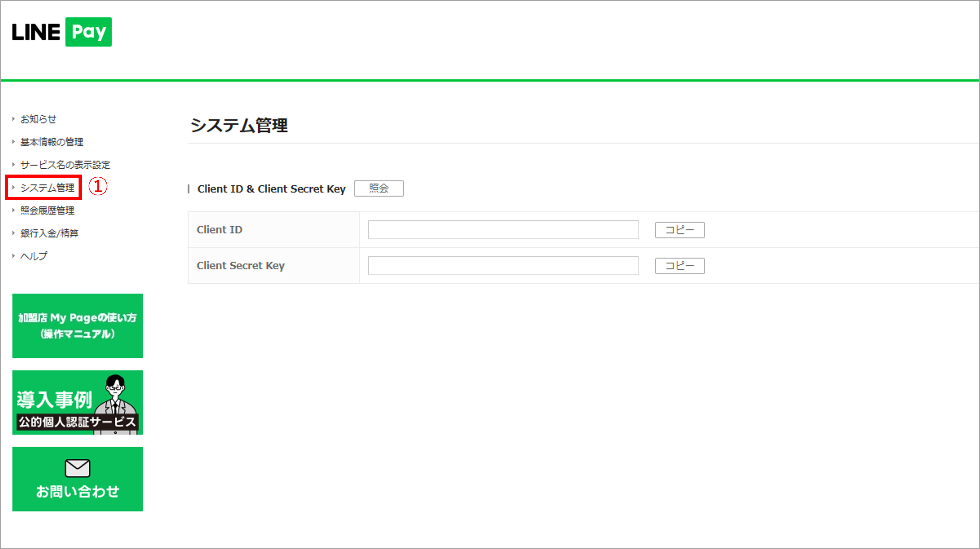
Task: Click the Client ID row label
Action: coord(219,230)
